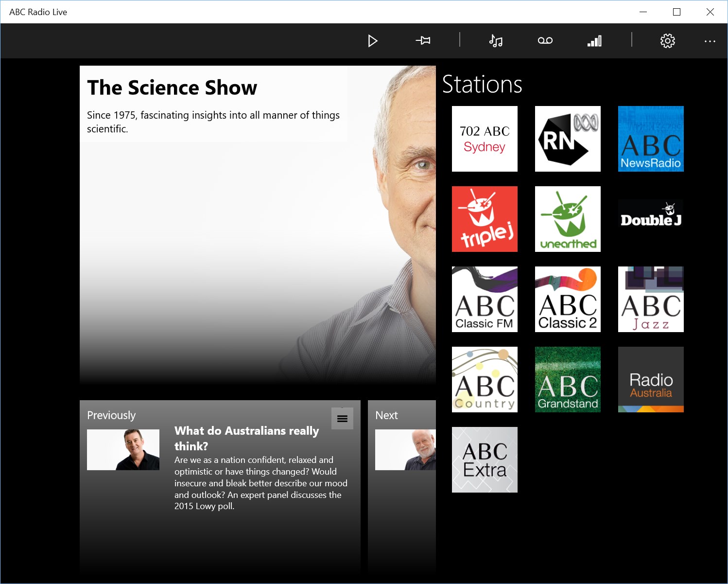Image resolution: width=728 pixels, height=584 pixels.
Task: Select the ABC Jazz station tile
Action: pyautogui.click(x=651, y=299)
